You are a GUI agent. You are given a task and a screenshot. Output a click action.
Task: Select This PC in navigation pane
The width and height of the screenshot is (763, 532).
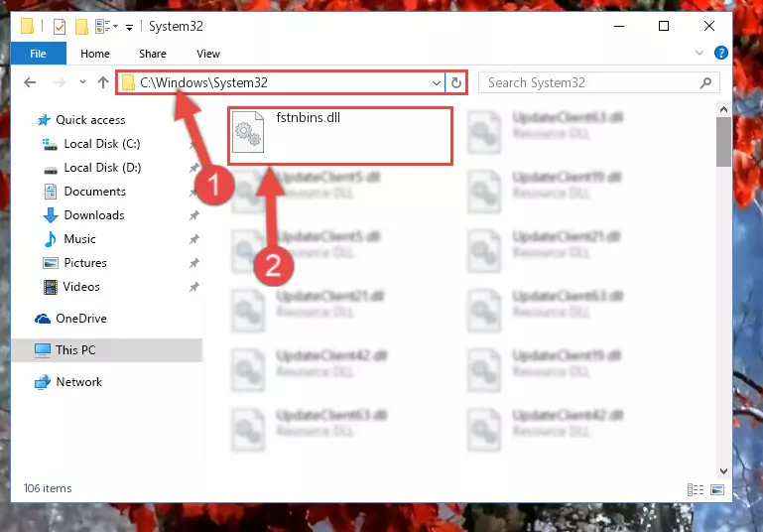[107, 350]
